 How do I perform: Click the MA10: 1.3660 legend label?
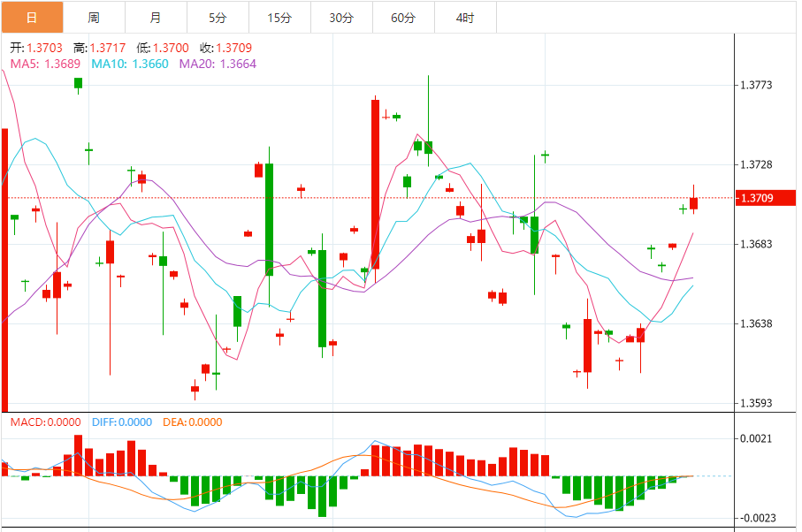click(130, 64)
